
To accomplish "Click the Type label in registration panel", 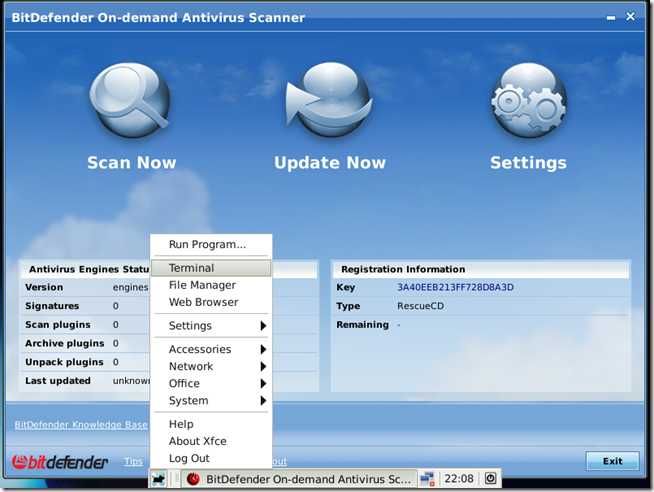I will 348,306.
